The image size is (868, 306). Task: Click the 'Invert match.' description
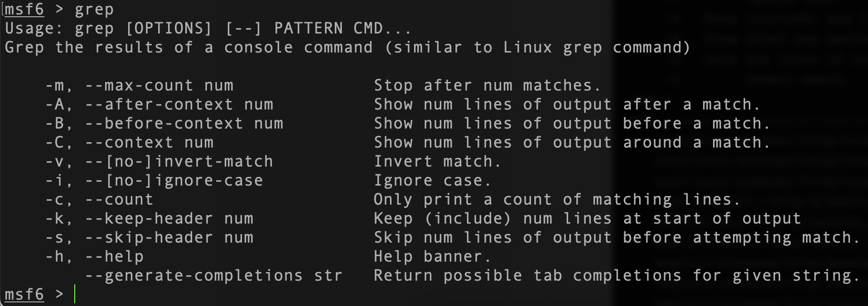point(438,162)
